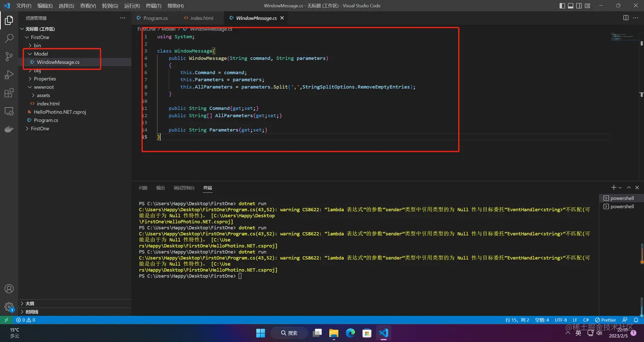Open the Source Control view
This screenshot has height=342, width=644.
tap(9, 57)
